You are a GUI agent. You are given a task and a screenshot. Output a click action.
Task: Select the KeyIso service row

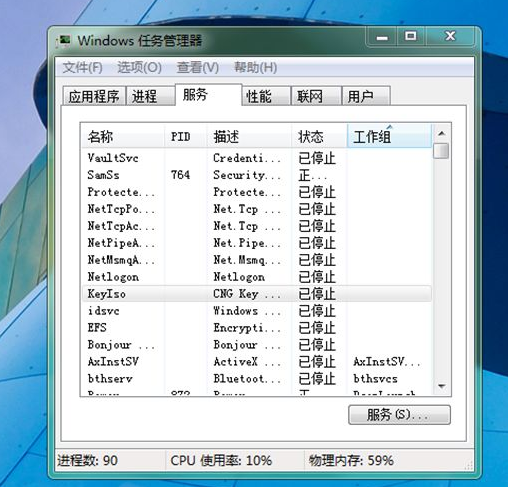[x=257, y=294]
